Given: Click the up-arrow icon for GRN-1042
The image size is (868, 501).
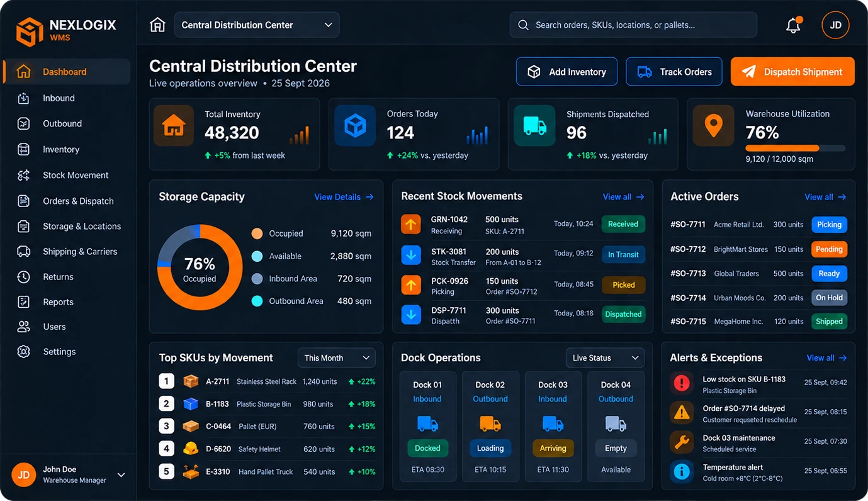Looking at the screenshot, I should pyautogui.click(x=411, y=223).
